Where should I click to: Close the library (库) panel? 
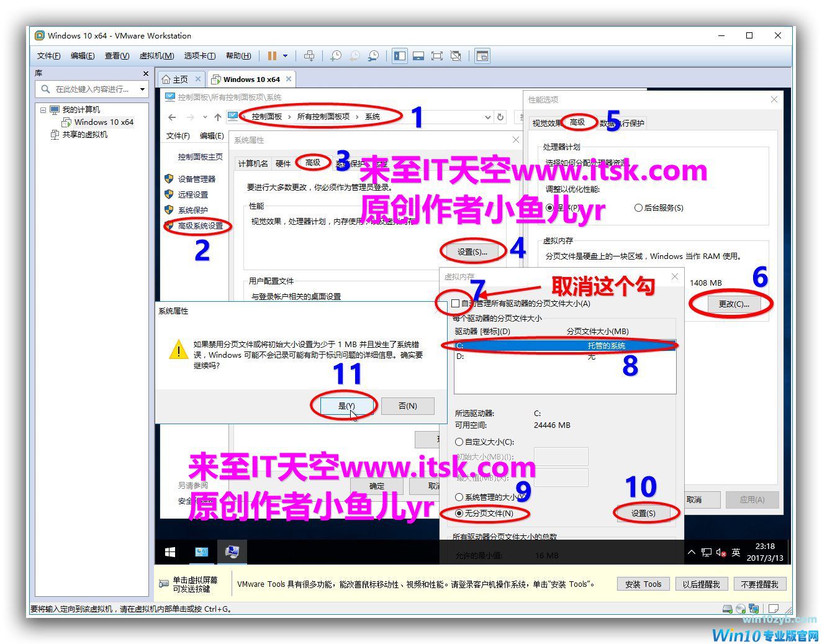pyautogui.click(x=146, y=73)
